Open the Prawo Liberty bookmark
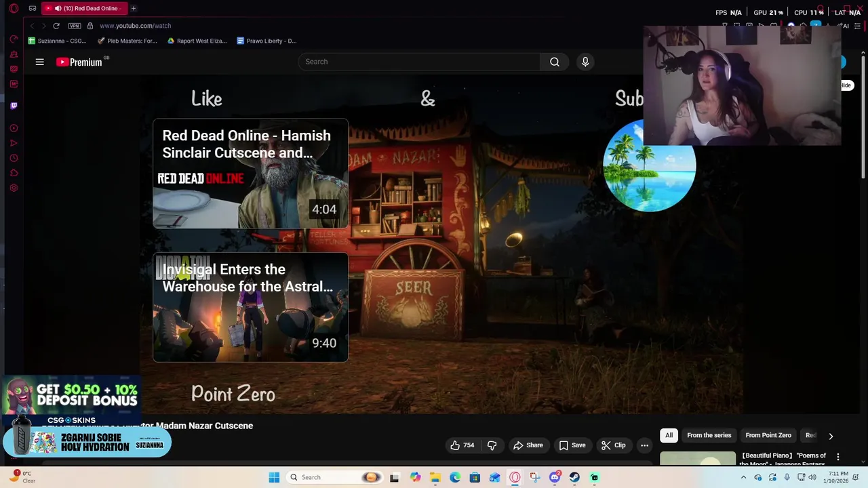Viewport: 868px width, 488px height. pos(267,41)
